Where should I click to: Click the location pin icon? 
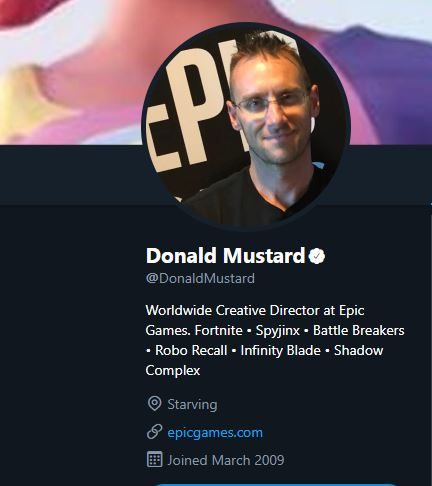(x=154, y=404)
